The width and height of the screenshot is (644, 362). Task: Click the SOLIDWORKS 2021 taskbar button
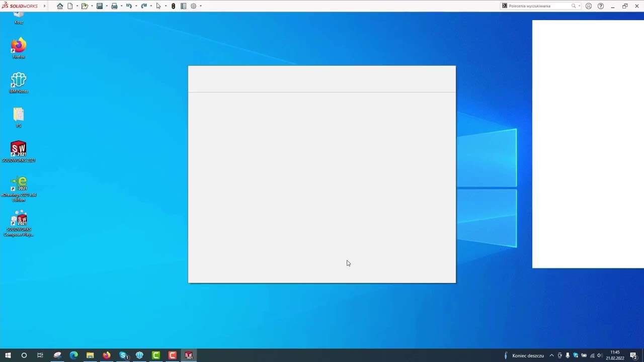pos(189,355)
